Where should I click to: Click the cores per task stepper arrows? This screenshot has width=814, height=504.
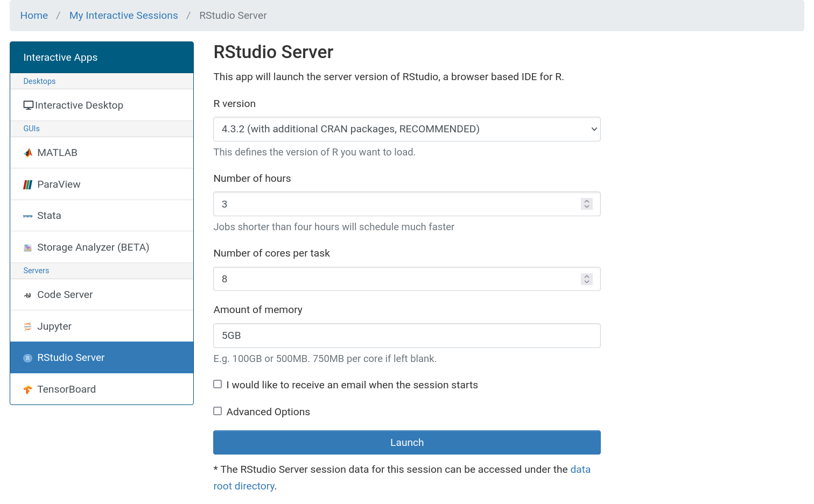click(x=587, y=279)
